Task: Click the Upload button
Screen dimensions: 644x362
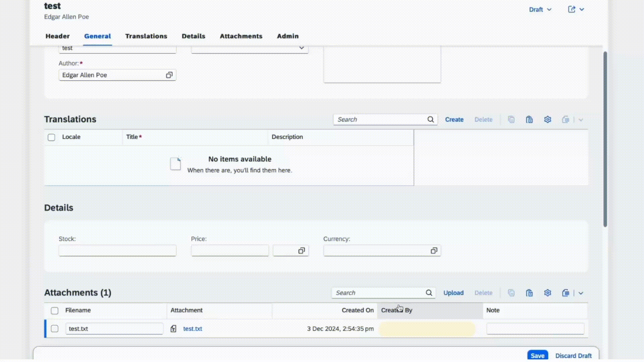Action: pos(453,293)
